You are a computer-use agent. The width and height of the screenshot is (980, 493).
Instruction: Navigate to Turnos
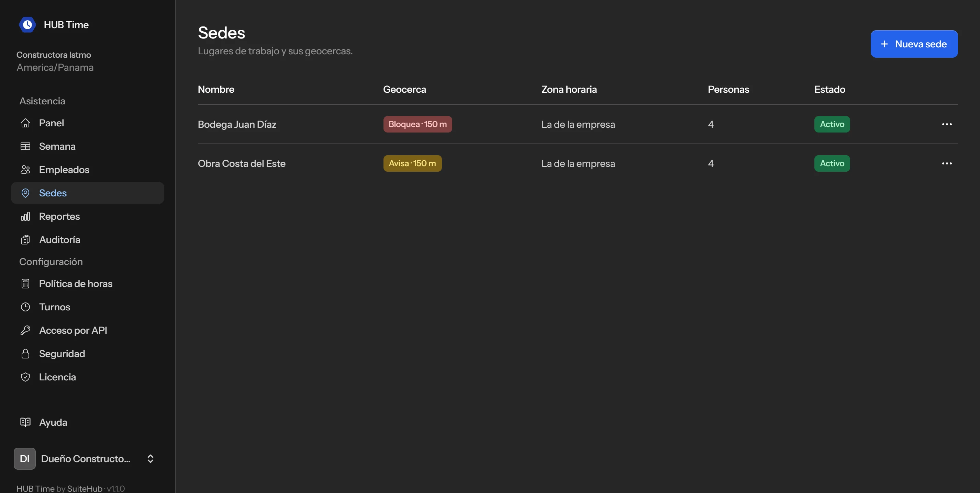click(88, 307)
